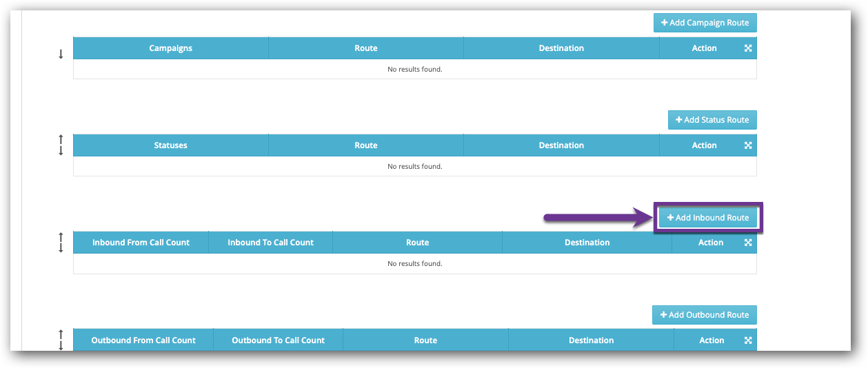Click the Inbound From Call Count header
This screenshot has width=868, height=368.
141,243
